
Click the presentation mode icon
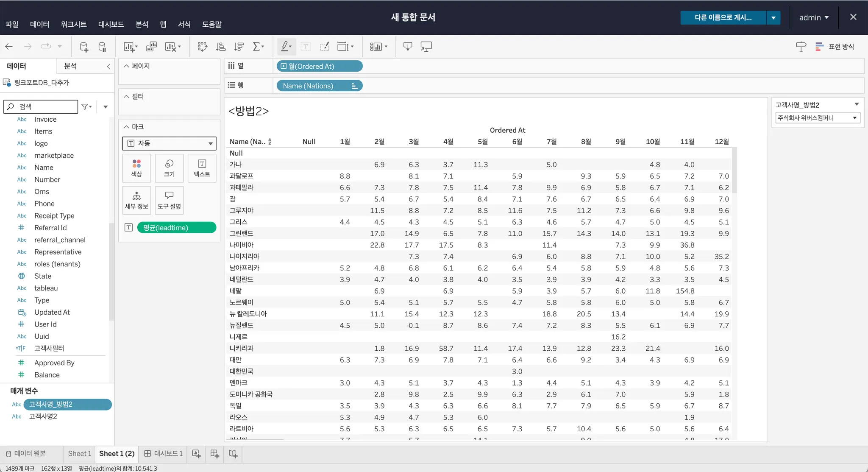pyautogui.click(x=426, y=47)
